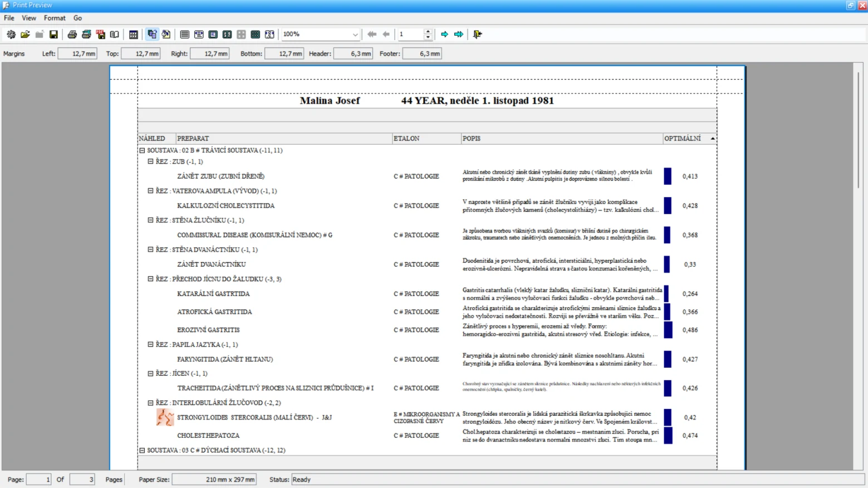Open the Go menu
Screen dimensions: 868x488
click(77, 18)
